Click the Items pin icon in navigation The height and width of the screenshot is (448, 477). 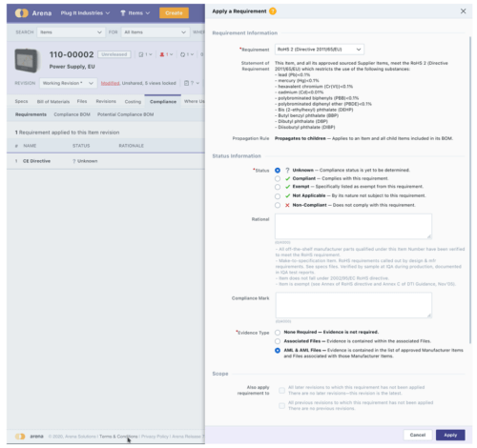pyautogui.click(x=123, y=13)
